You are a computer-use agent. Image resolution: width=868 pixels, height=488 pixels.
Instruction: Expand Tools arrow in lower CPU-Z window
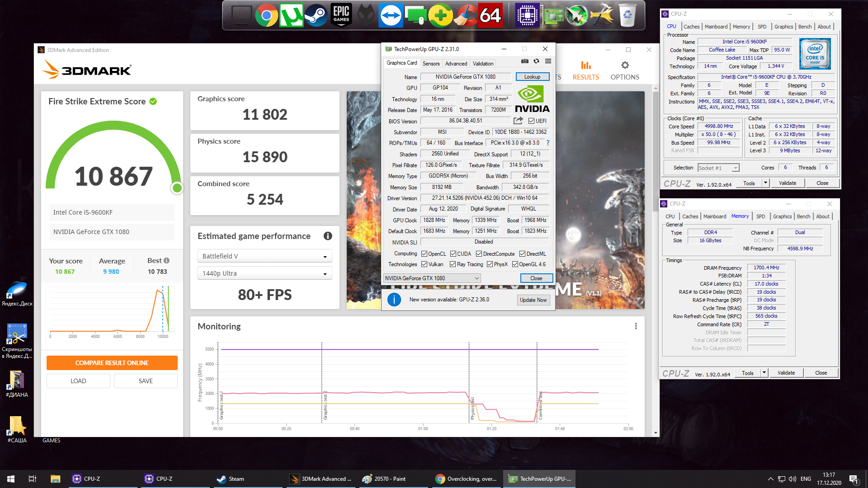click(764, 373)
